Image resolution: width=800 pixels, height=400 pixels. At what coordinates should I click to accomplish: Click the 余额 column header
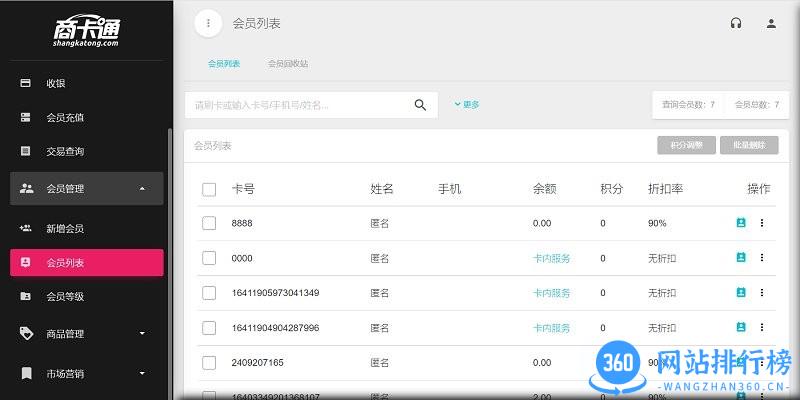[544, 189]
